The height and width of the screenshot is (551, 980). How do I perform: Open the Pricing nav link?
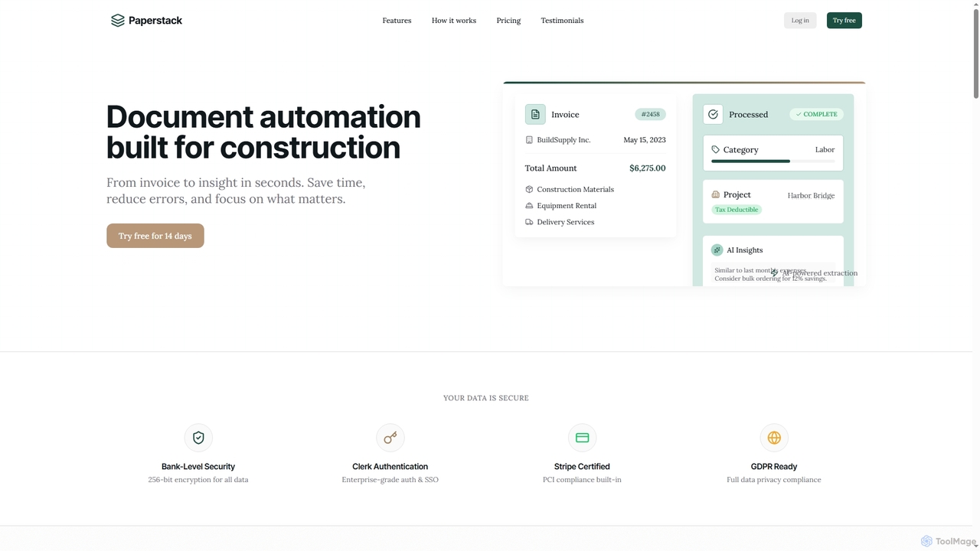(x=508, y=21)
